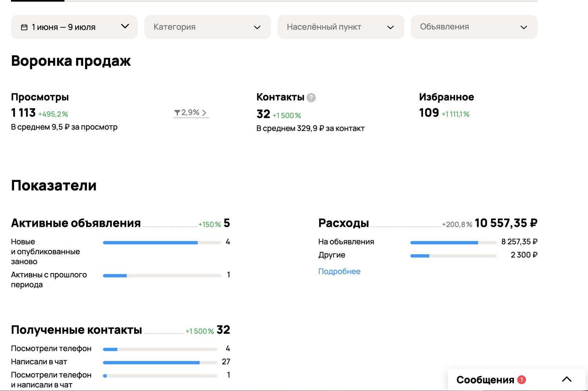
Task: Click the count 27 for Написали в чат
Action: 226,362
